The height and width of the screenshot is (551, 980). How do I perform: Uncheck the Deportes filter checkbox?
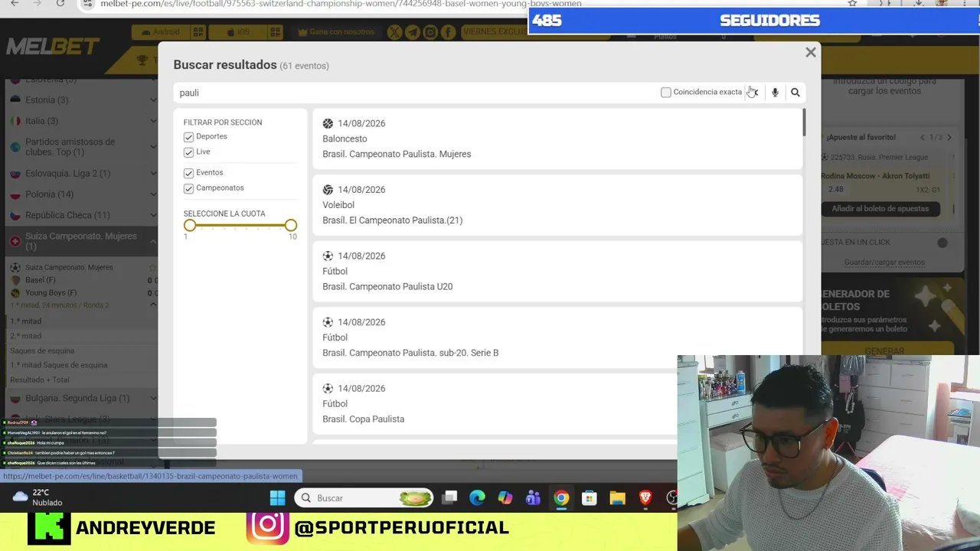pos(188,137)
